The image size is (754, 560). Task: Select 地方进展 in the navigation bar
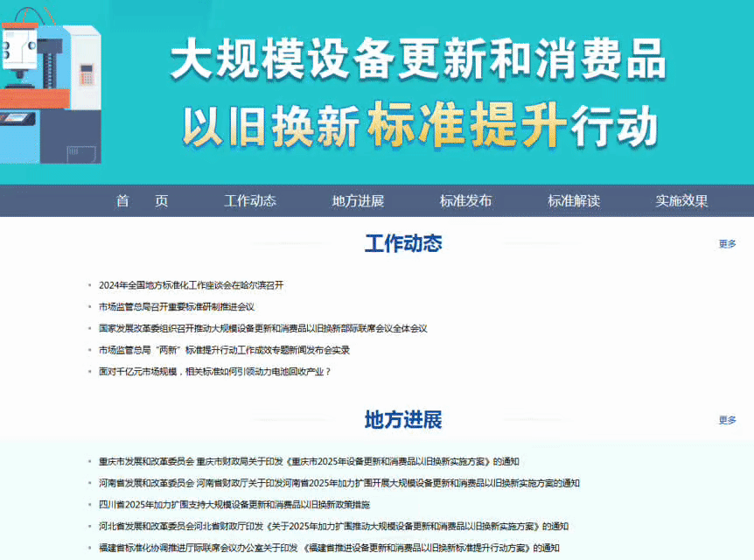coord(358,200)
